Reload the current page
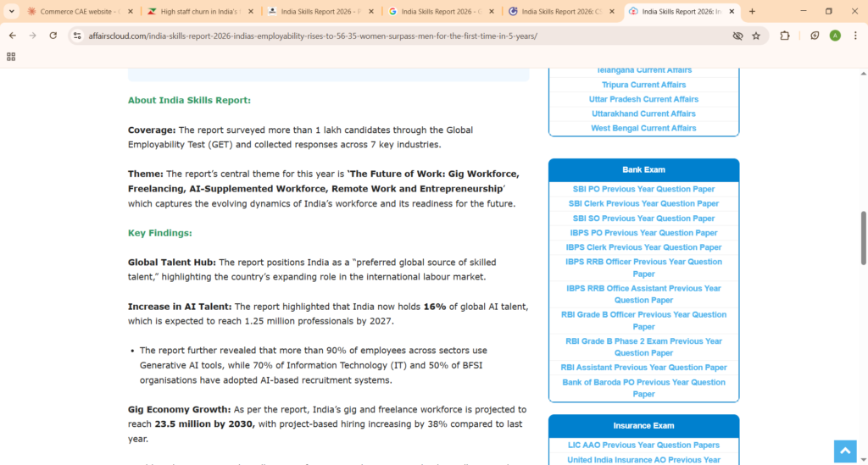The image size is (868, 465). tap(53, 36)
